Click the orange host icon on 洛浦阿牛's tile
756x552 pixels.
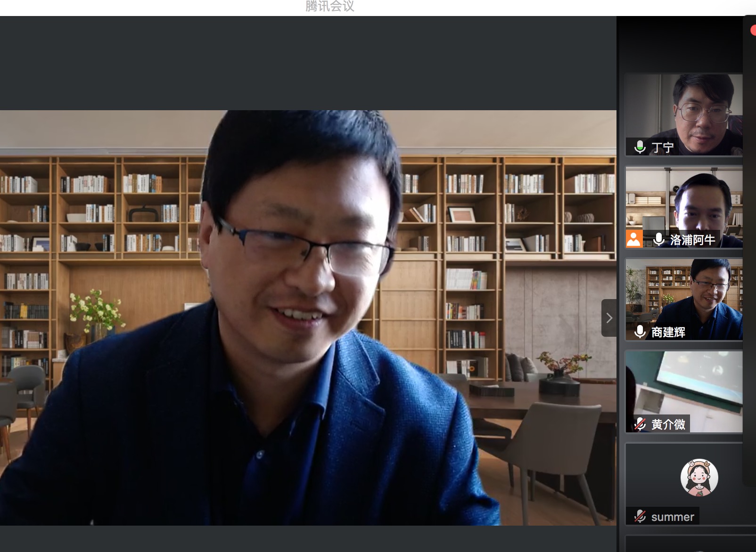coord(634,239)
